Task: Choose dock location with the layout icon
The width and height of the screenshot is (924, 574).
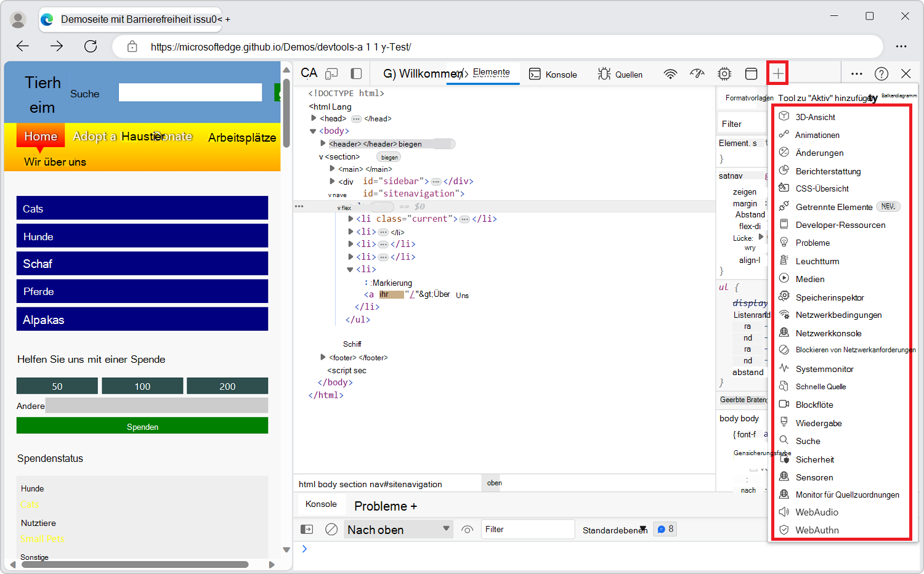Action: tap(752, 73)
